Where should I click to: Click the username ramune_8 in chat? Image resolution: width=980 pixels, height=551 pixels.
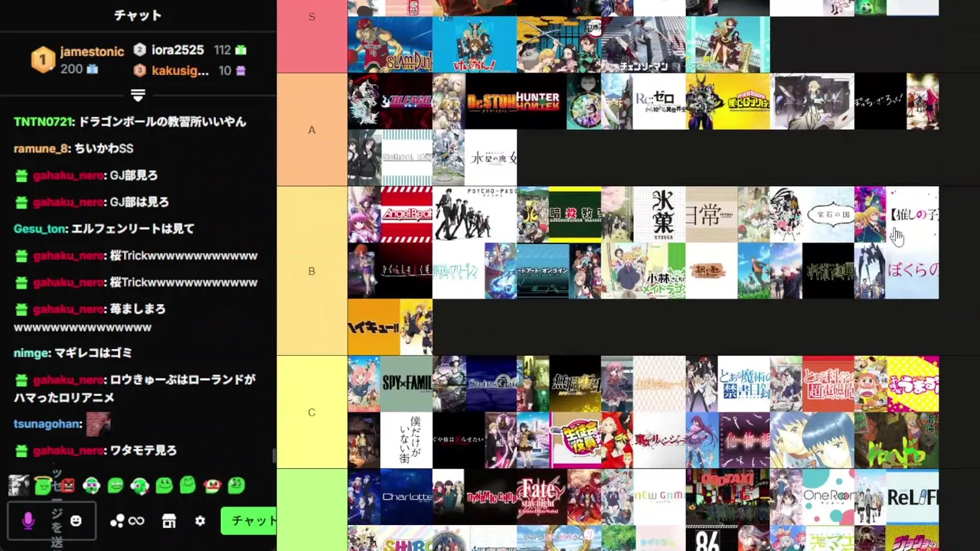pos(41,148)
